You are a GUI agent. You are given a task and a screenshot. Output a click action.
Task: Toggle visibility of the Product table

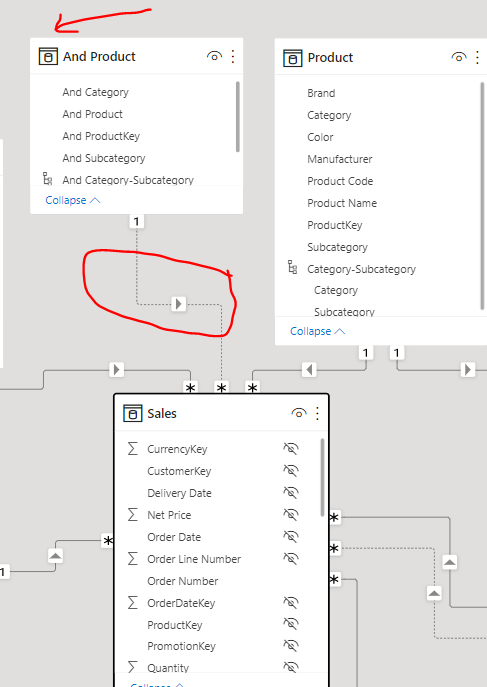point(459,57)
